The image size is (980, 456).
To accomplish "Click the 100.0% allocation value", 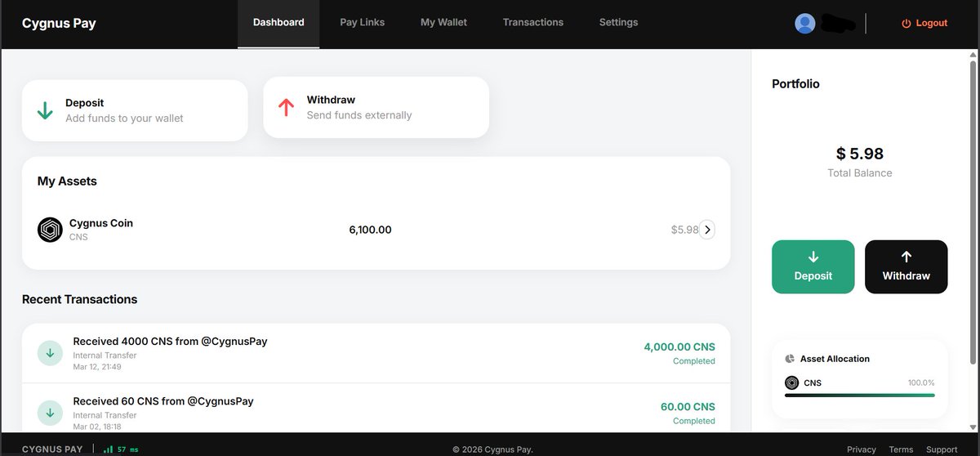I will click(x=921, y=383).
